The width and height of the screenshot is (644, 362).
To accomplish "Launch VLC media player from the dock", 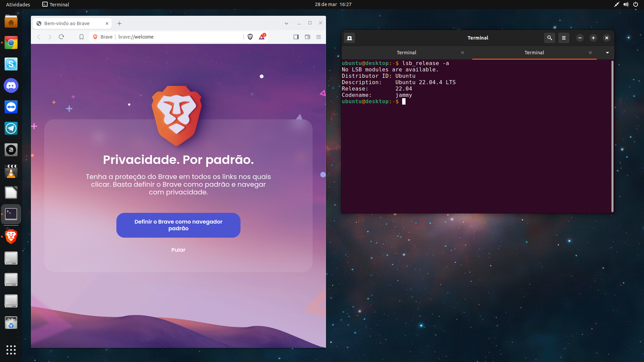I will (11, 171).
